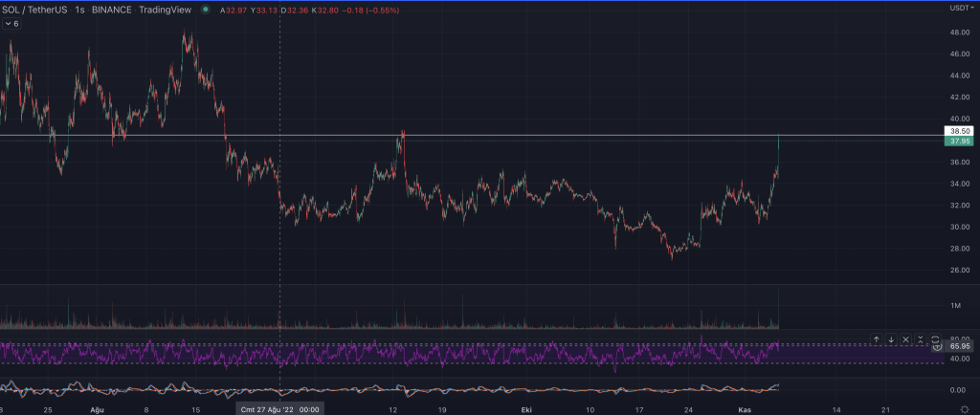Click the Cmt 27 Ağu '22 date label

click(x=279, y=408)
